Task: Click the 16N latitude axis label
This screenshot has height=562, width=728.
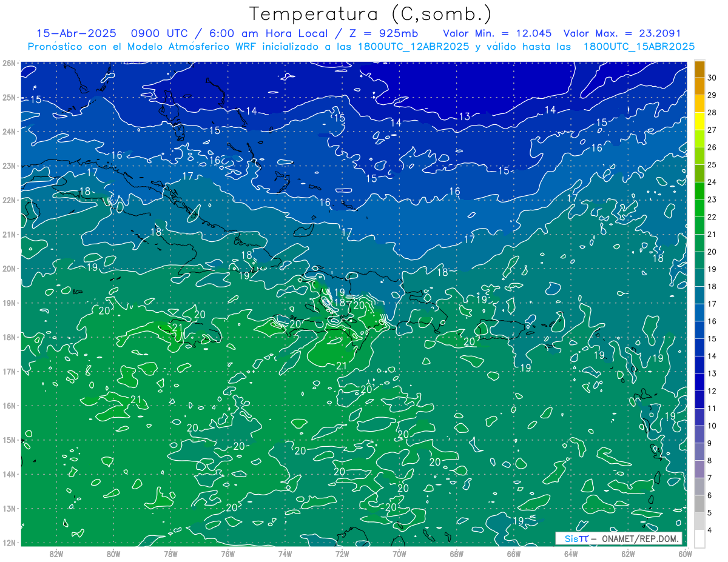Action: pyautogui.click(x=9, y=406)
